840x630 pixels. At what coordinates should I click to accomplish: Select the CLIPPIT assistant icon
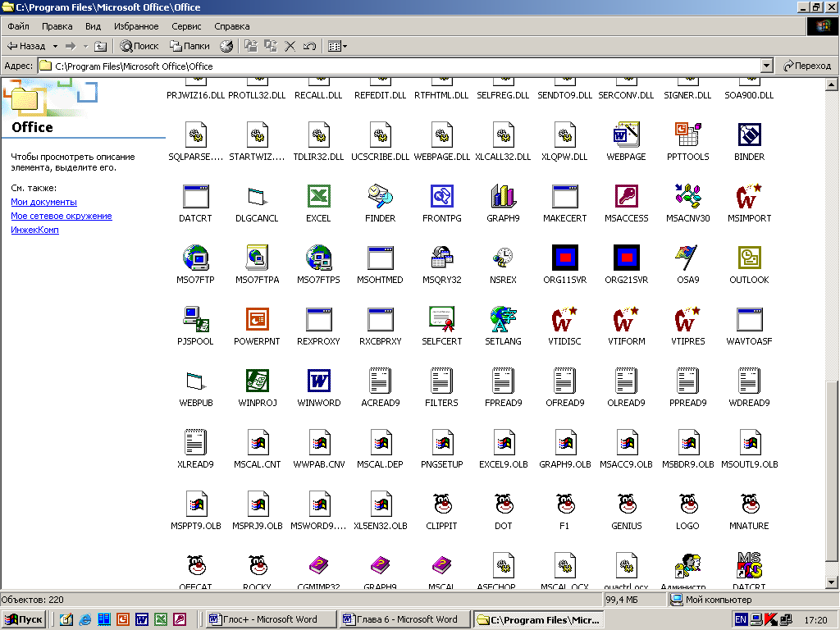click(442, 504)
